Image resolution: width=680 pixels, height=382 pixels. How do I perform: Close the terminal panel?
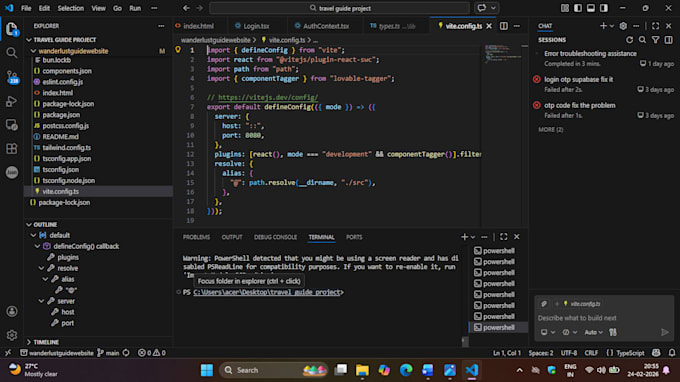pos(517,237)
